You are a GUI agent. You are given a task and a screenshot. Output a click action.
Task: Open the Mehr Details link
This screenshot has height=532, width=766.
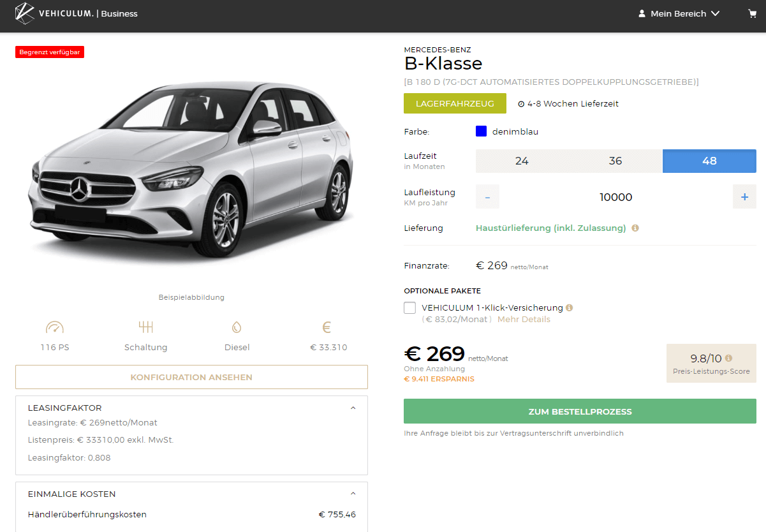[x=523, y=319]
